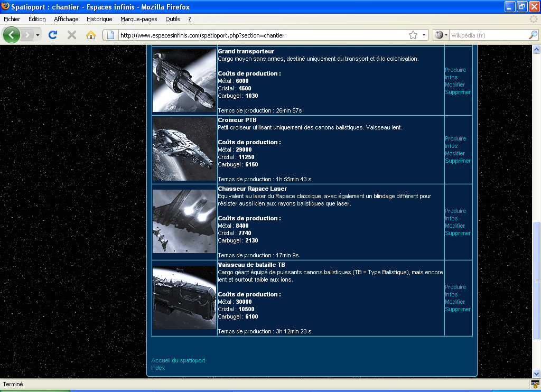Click Infos for Vaisseau de bataille TB
This screenshot has width=541, height=392.
(x=451, y=294)
